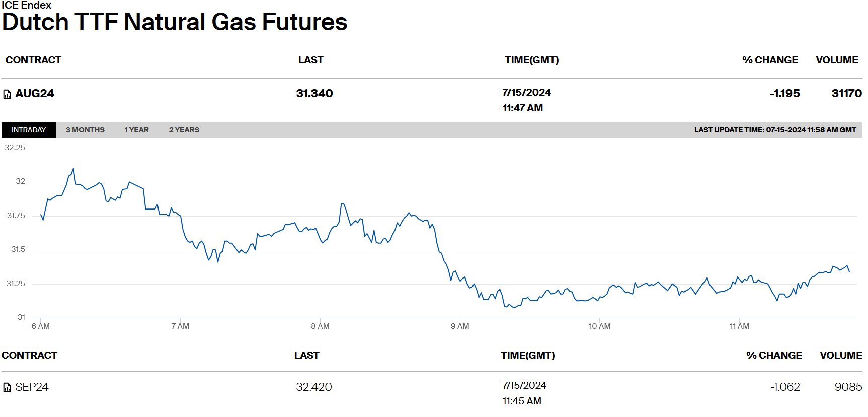Image resolution: width=868 pixels, height=417 pixels.
Task: Click the chart icon beside AUG24
Action: point(7,94)
